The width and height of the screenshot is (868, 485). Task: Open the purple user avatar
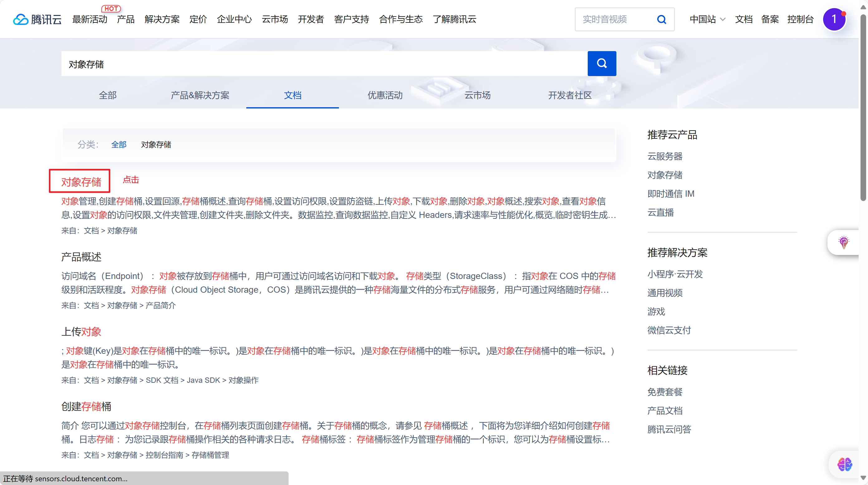(x=834, y=19)
